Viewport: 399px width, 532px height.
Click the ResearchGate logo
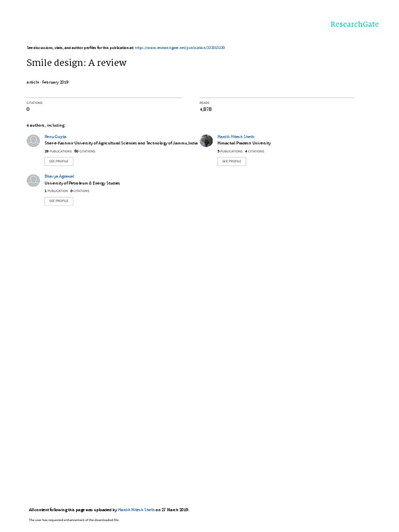pyautogui.click(x=354, y=24)
